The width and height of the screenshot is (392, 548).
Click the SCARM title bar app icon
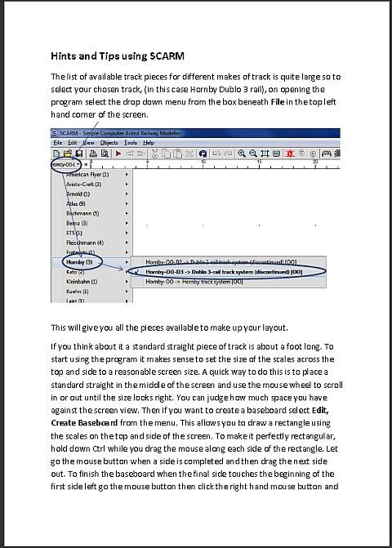click(55, 133)
